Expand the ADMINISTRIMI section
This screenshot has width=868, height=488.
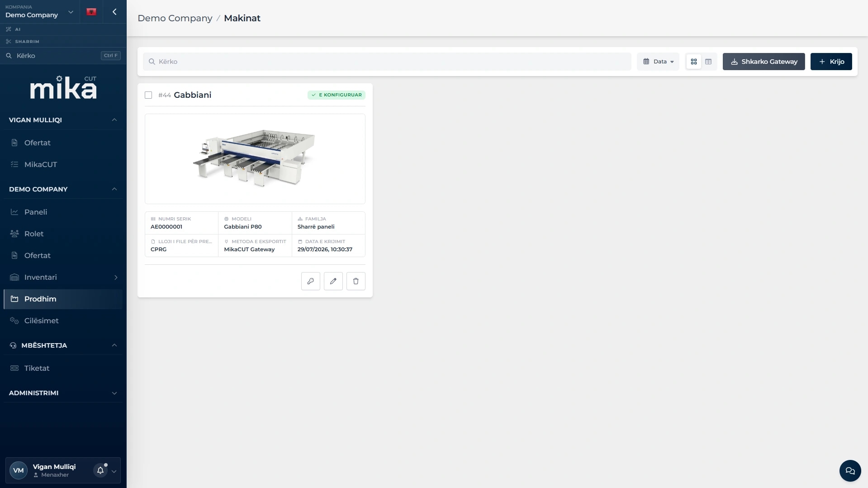114,393
